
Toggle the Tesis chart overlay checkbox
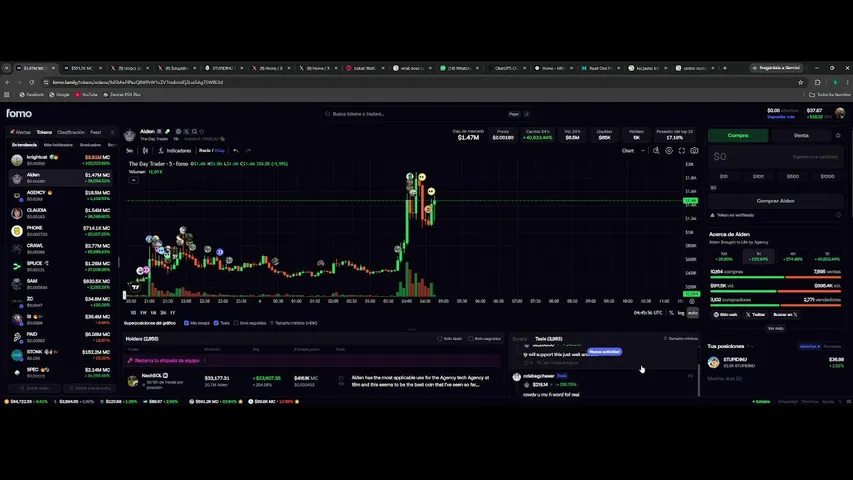tap(216, 323)
